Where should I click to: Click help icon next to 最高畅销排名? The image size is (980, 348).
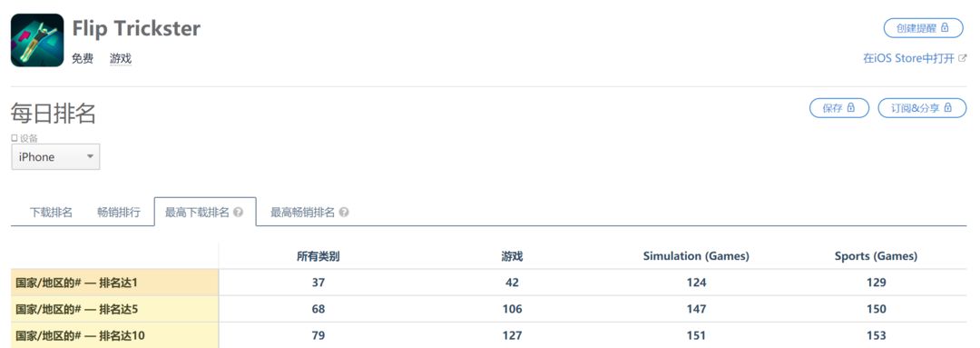344,213
